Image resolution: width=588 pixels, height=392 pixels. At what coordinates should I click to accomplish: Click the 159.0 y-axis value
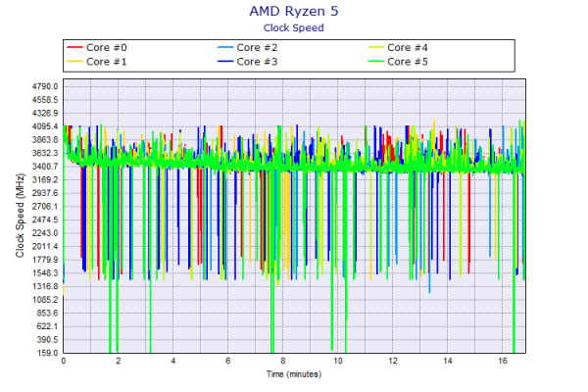coord(47,353)
